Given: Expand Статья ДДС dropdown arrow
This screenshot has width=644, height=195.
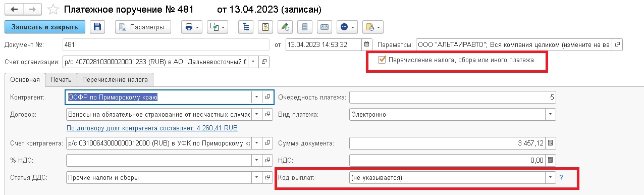Looking at the screenshot, I should click(x=257, y=177).
